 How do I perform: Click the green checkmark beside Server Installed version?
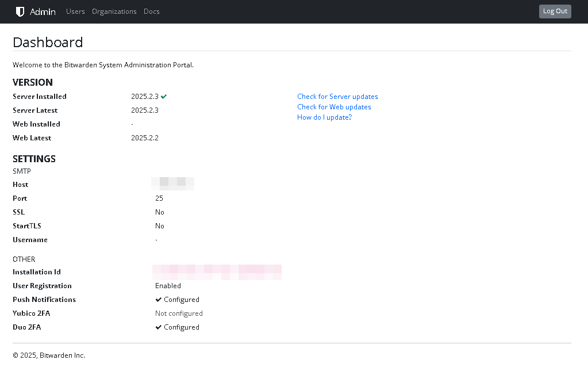[x=164, y=97]
